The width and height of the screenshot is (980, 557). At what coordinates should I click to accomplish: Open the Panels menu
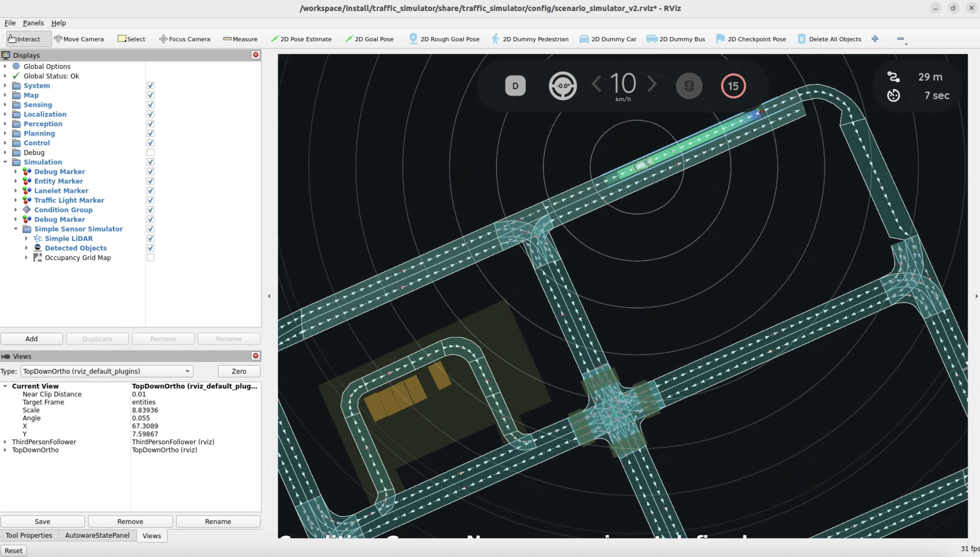coord(33,23)
